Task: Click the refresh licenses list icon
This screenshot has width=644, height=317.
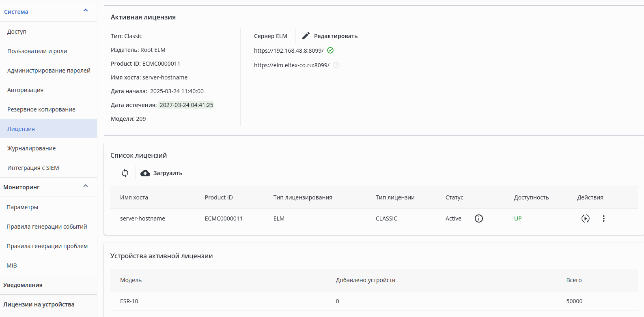Action: [x=125, y=173]
